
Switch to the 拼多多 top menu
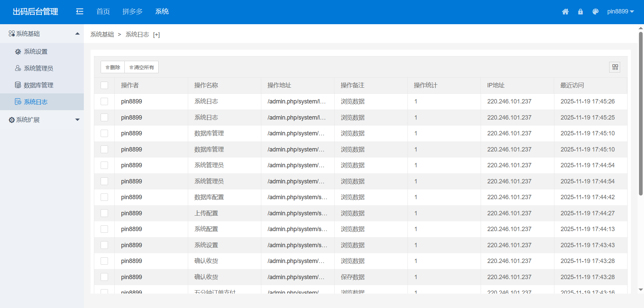(x=132, y=12)
